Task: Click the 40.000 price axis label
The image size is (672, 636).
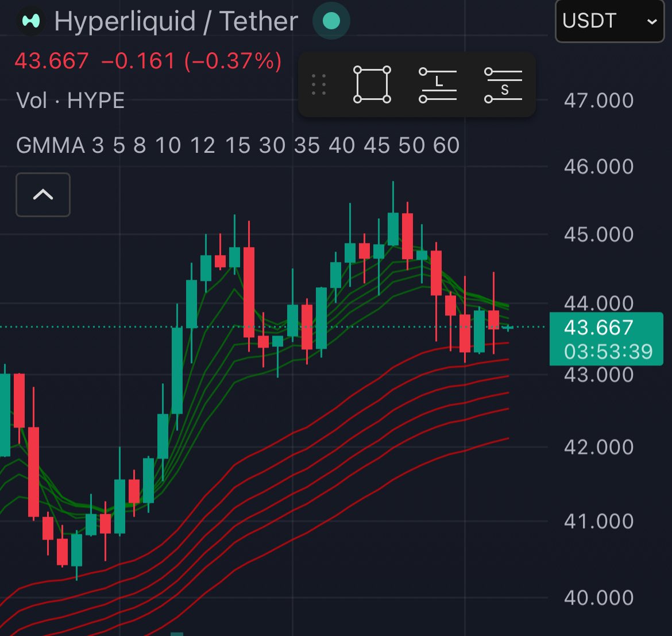Action: [598, 598]
